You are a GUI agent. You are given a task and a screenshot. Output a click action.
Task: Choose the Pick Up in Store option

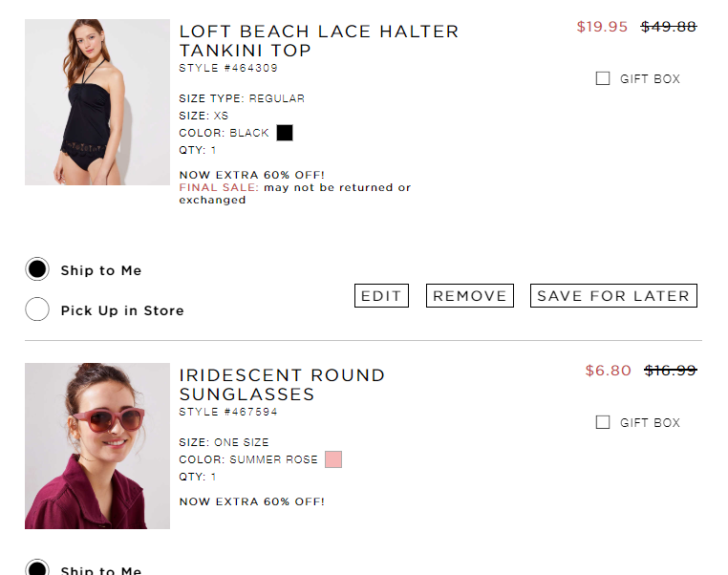pyautogui.click(x=37, y=310)
